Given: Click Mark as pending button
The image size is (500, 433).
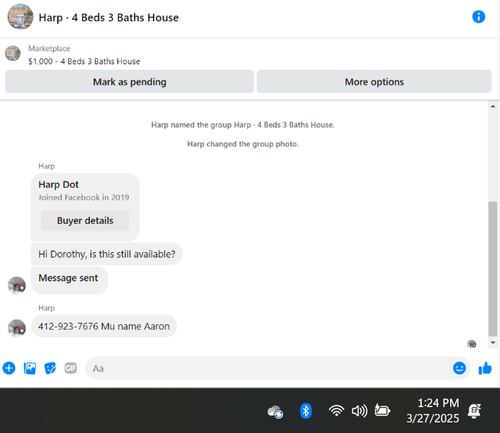Looking at the screenshot, I should click(129, 82).
